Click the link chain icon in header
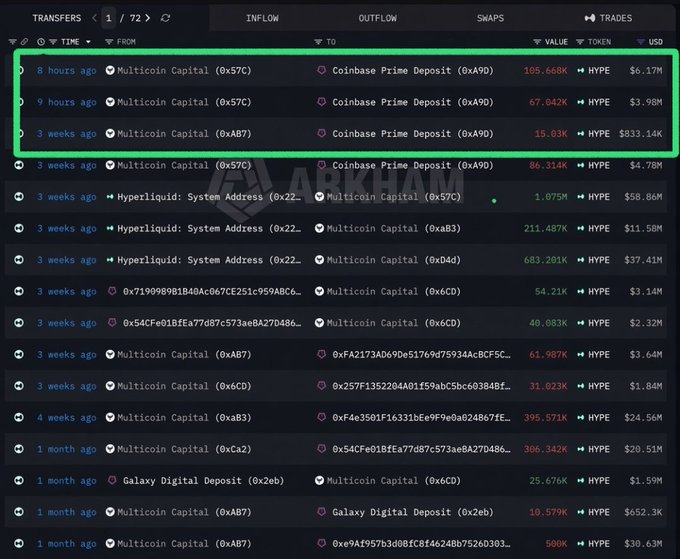 coord(24,42)
